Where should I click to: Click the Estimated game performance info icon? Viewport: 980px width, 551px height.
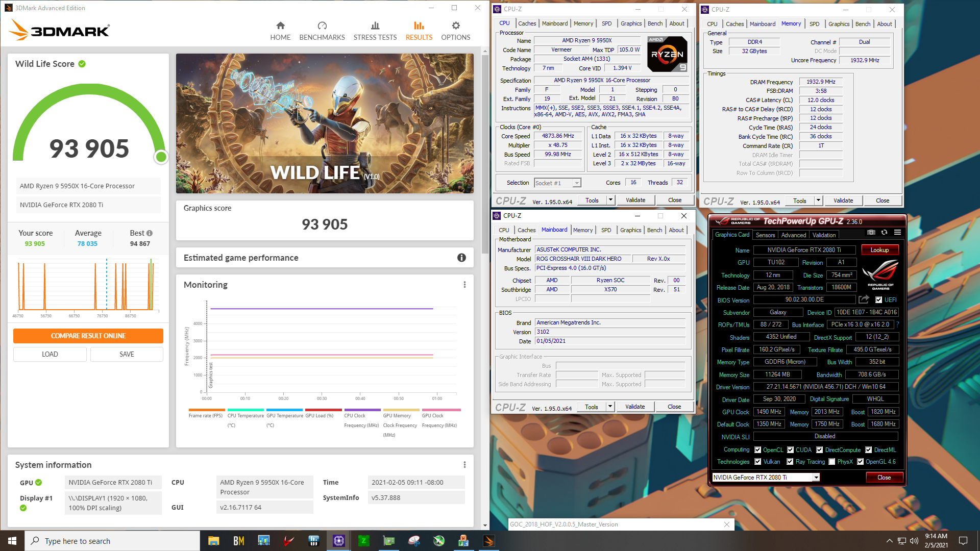(x=461, y=258)
